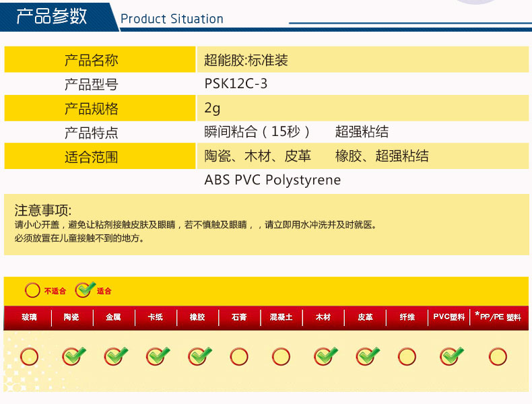The width and height of the screenshot is (532, 404).
Task: Click 超强粘结 in the 产品特点 row
Action: click(362, 131)
